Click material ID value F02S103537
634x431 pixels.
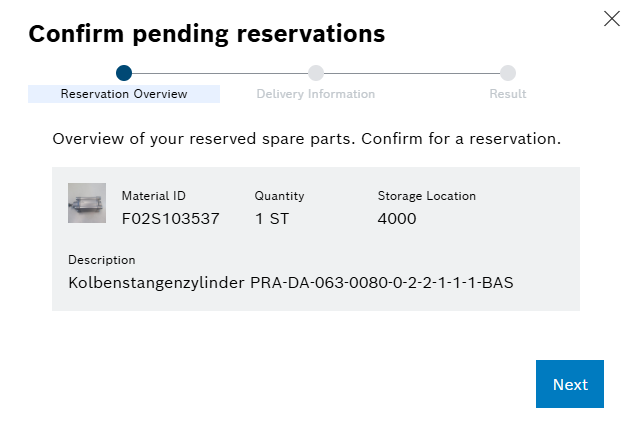point(170,218)
